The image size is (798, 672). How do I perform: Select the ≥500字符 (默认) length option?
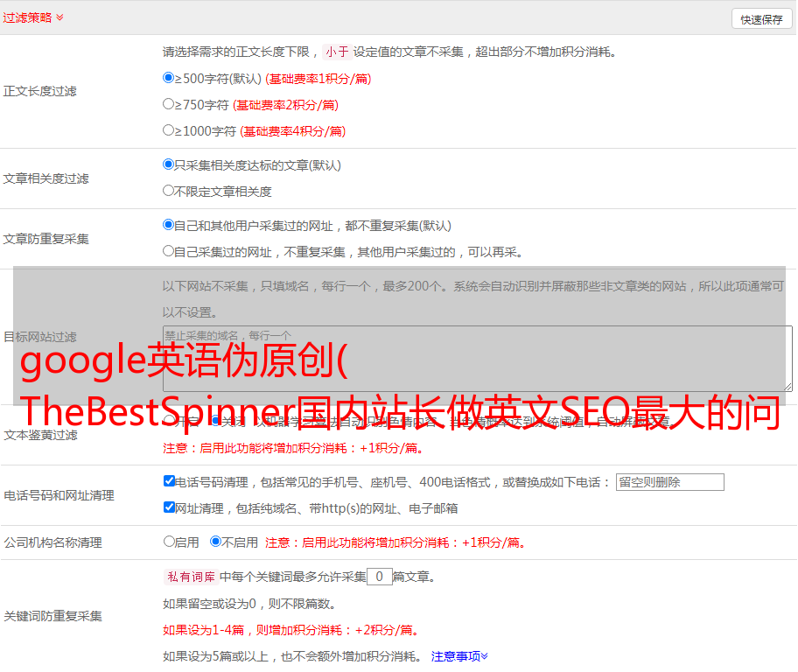click(168, 77)
